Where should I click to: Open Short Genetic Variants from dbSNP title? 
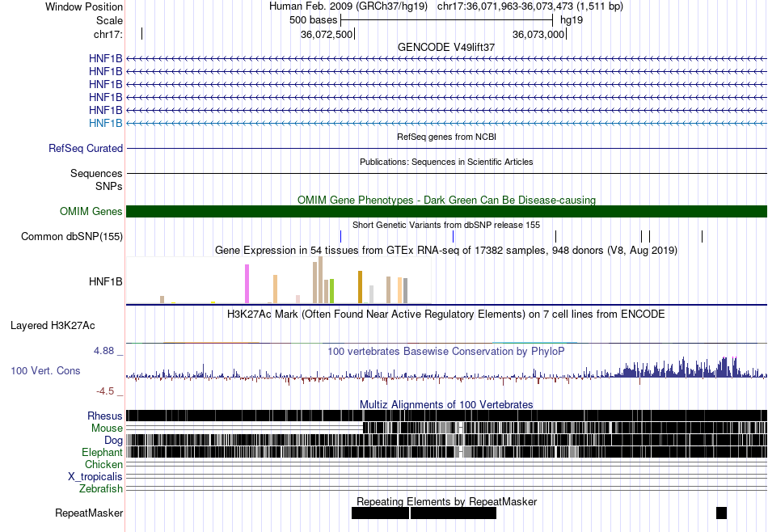tap(446, 225)
